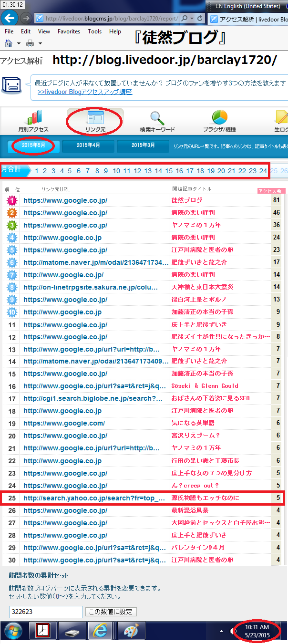Open livedoor Blogアクセスアップ講座 link
Screen dimensions: 288x644
click(85, 92)
